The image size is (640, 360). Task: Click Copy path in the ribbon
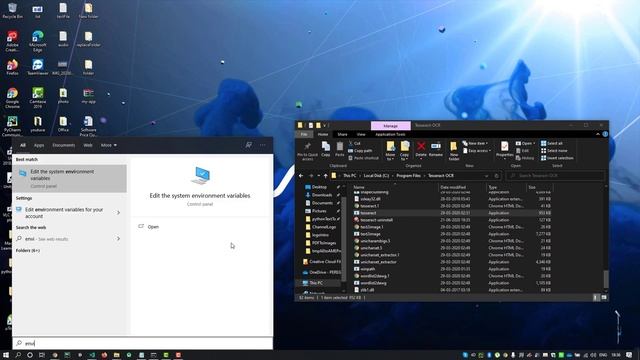coord(360,151)
